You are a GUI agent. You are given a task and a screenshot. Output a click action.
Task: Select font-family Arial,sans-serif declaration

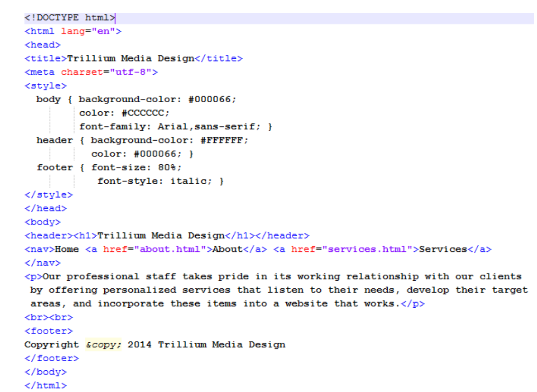click(170, 127)
